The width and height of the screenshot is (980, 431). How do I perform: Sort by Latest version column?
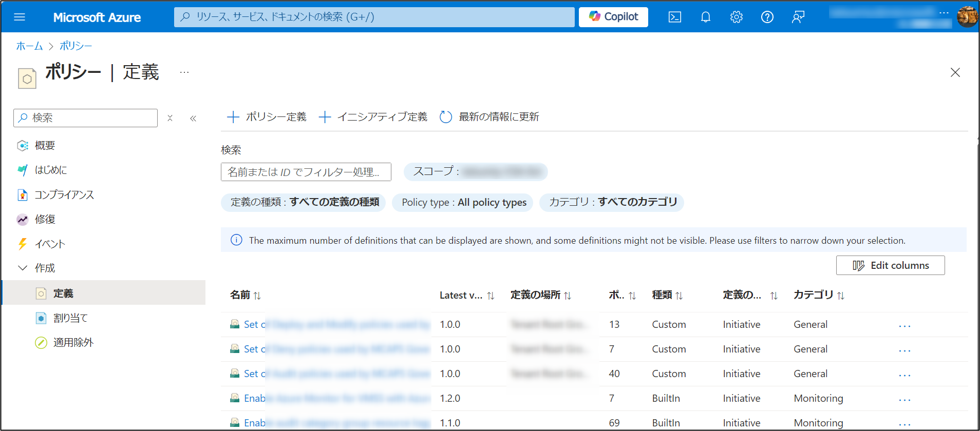(467, 295)
